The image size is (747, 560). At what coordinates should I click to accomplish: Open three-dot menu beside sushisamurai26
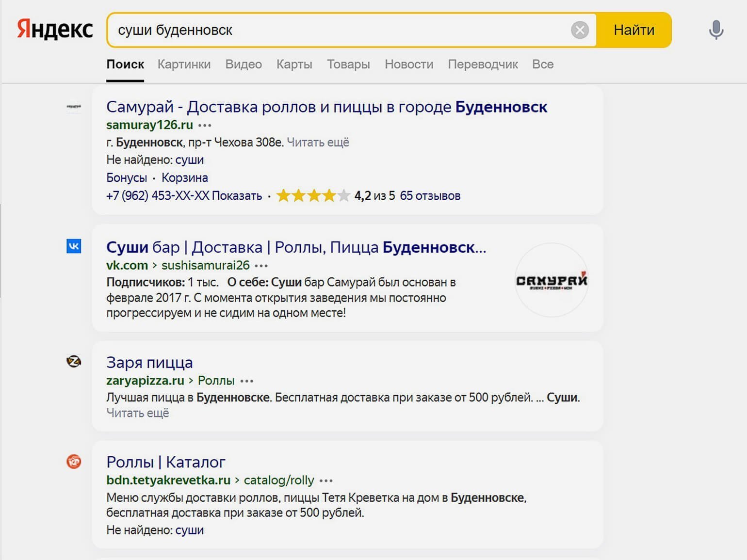(261, 266)
